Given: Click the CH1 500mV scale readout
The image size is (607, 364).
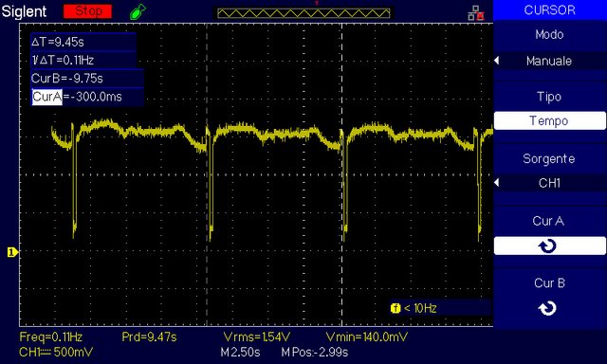Looking at the screenshot, I should [x=56, y=352].
